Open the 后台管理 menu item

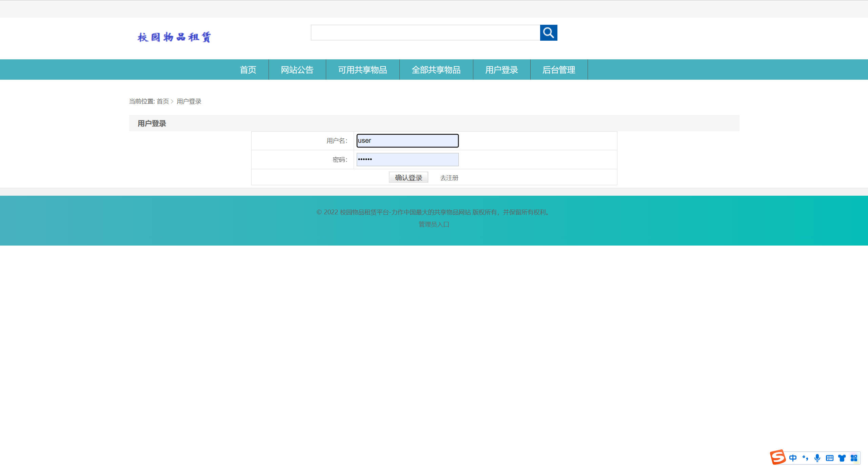559,70
